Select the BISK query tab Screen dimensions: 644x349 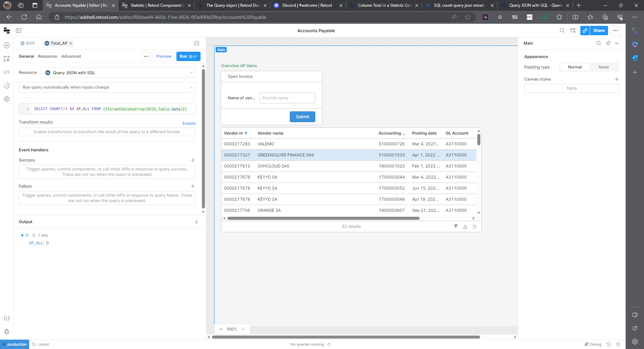(28, 43)
